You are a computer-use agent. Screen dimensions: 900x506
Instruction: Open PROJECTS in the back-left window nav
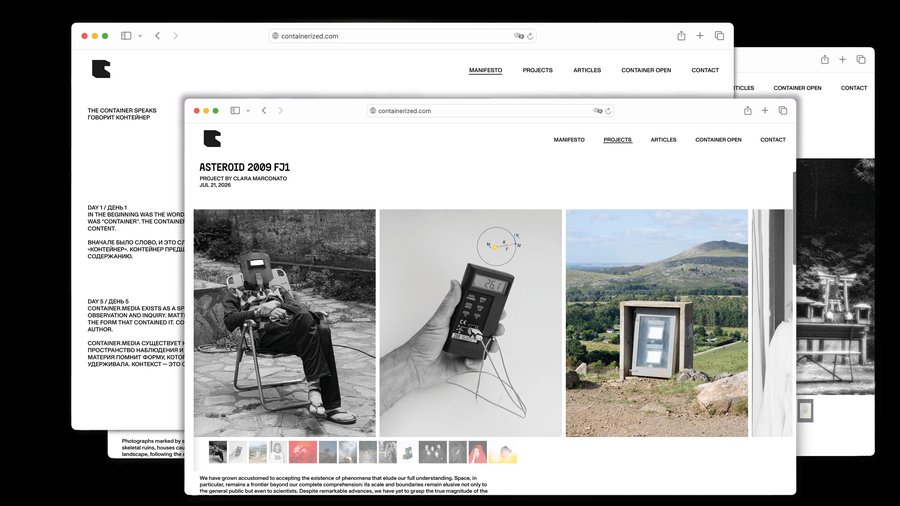click(537, 70)
